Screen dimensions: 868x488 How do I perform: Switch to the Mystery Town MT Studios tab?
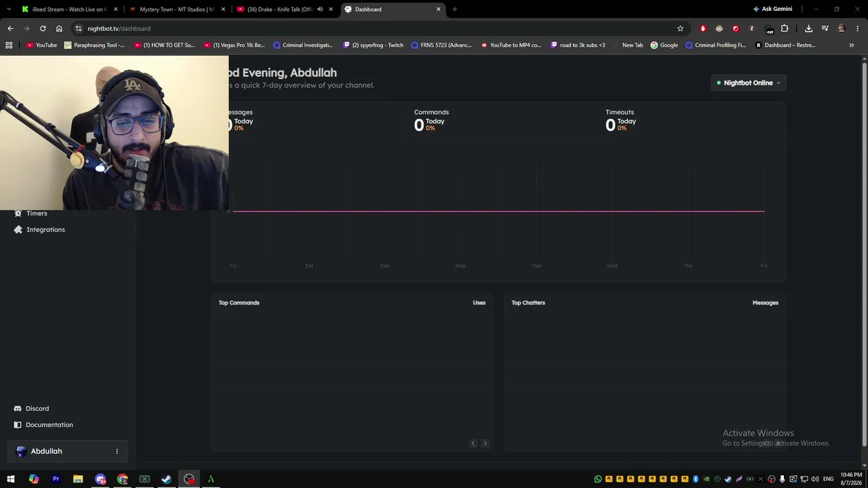(x=176, y=9)
